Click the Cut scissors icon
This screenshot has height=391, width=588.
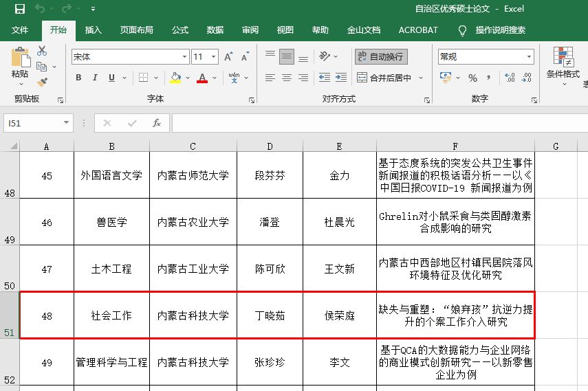point(42,51)
